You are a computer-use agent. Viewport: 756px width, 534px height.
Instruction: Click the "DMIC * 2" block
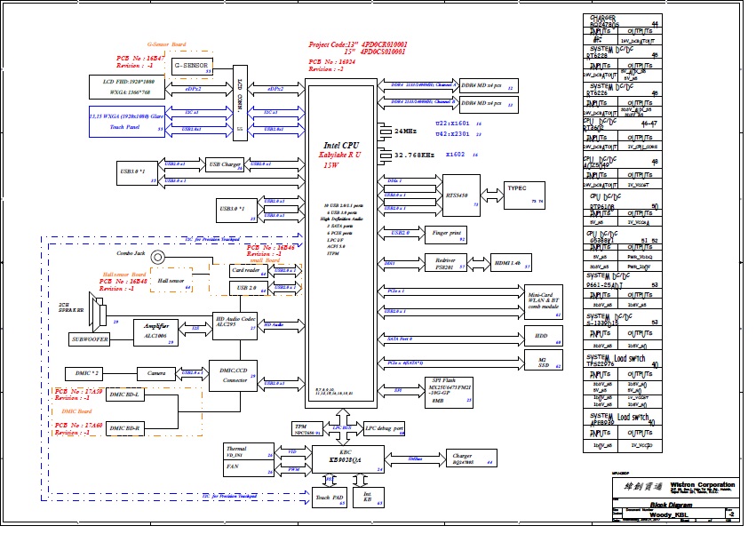[x=84, y=373]
